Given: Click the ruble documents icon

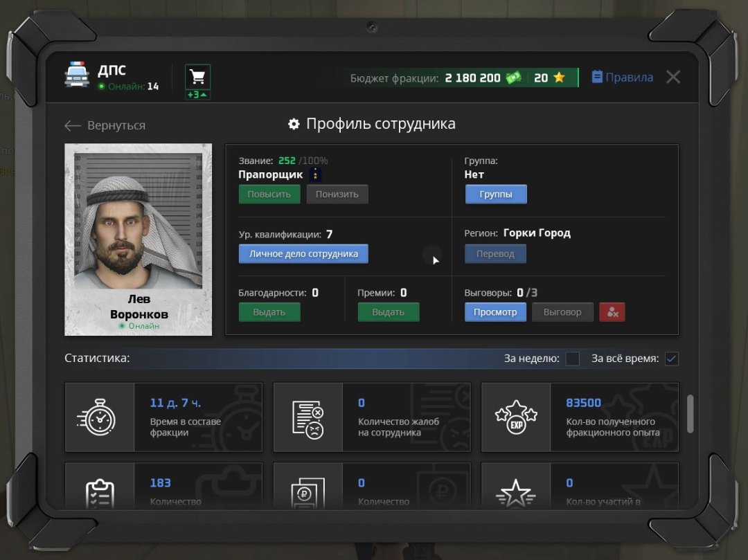Looking at the screenshot, I should [x=308, y=493].
